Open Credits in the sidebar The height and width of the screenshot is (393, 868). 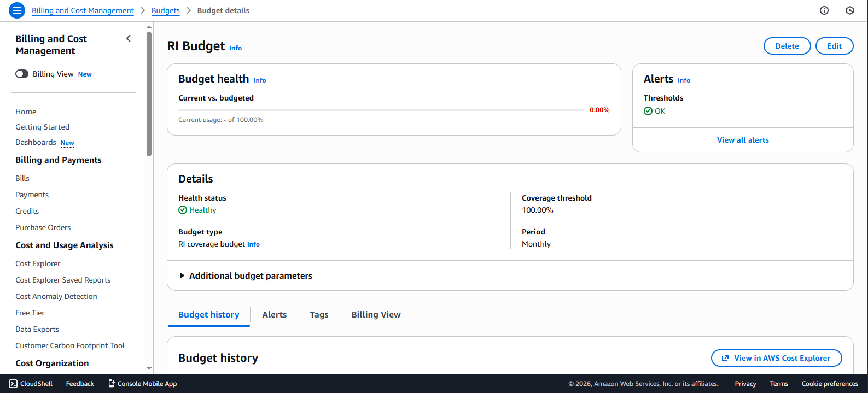(x=27, y=211)
